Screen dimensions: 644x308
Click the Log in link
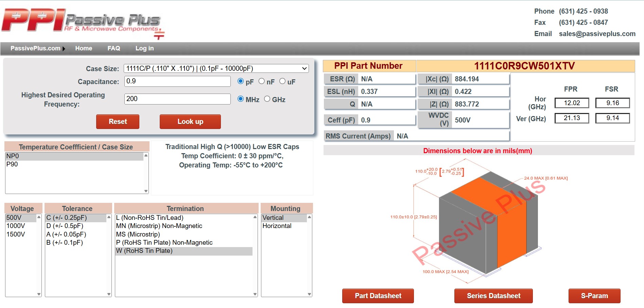(x=144, y=48)
